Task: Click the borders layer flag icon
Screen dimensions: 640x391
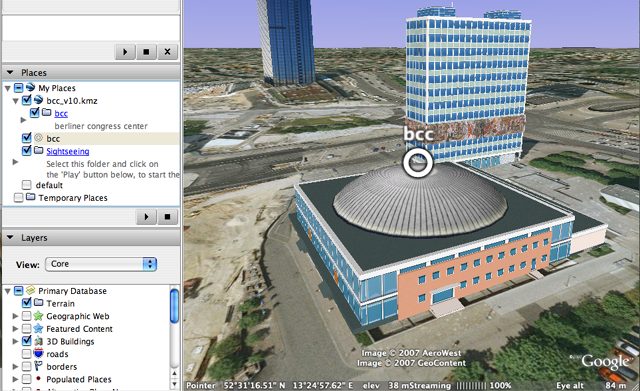Action: point(38,366)
